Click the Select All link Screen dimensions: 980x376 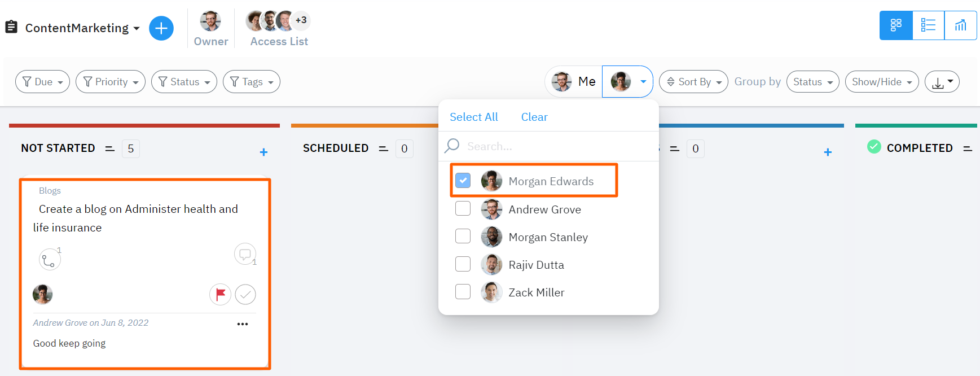click(x=473, y=117)
